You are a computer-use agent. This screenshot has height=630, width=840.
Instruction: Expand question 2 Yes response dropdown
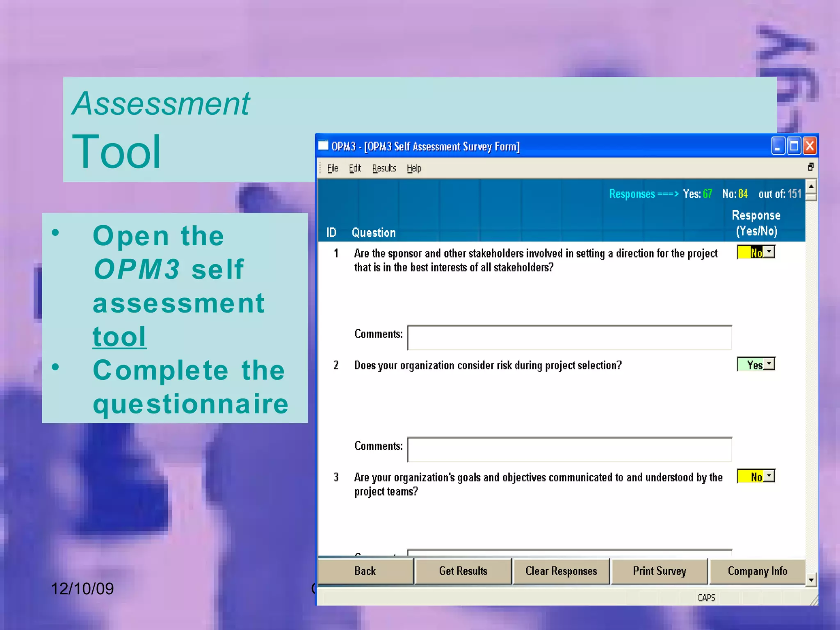point(769,364)
